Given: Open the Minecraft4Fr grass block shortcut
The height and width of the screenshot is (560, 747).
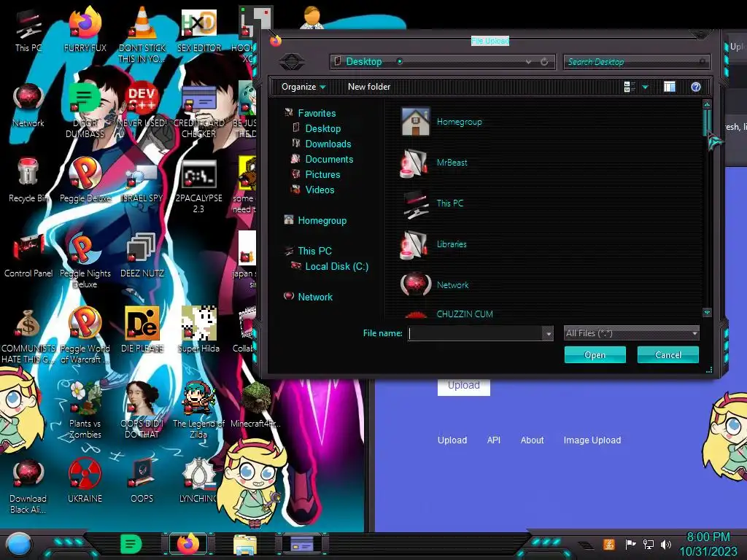Looking at the screenshot, I should 255,405.
